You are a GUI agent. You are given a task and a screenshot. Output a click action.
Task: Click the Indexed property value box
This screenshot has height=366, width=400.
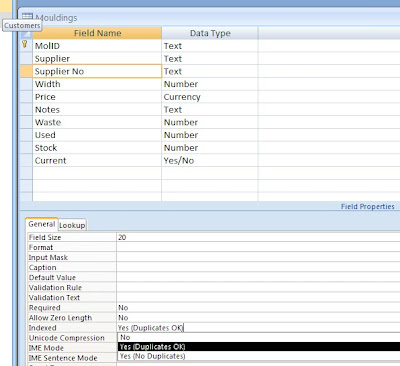258,328
